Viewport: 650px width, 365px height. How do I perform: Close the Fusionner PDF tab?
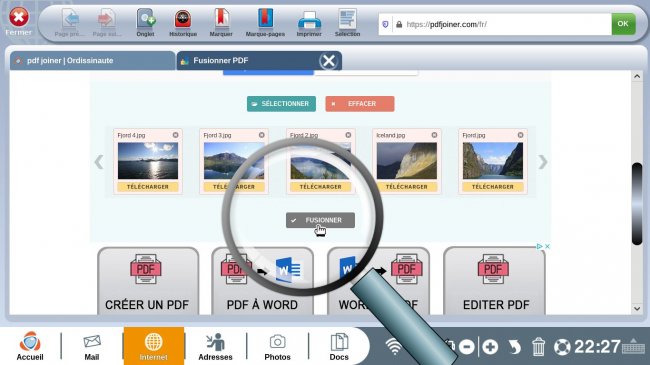329,61
